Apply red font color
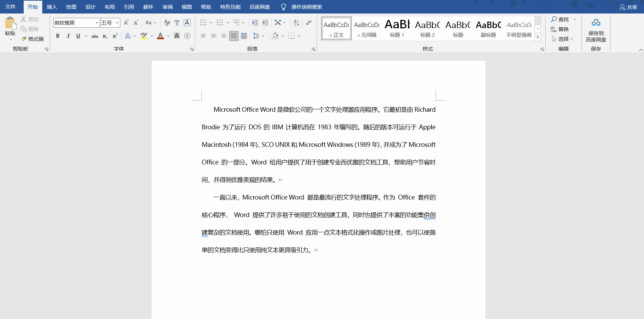Image resolution: width=644 pixels, height=319 pixels. [160, 36]
